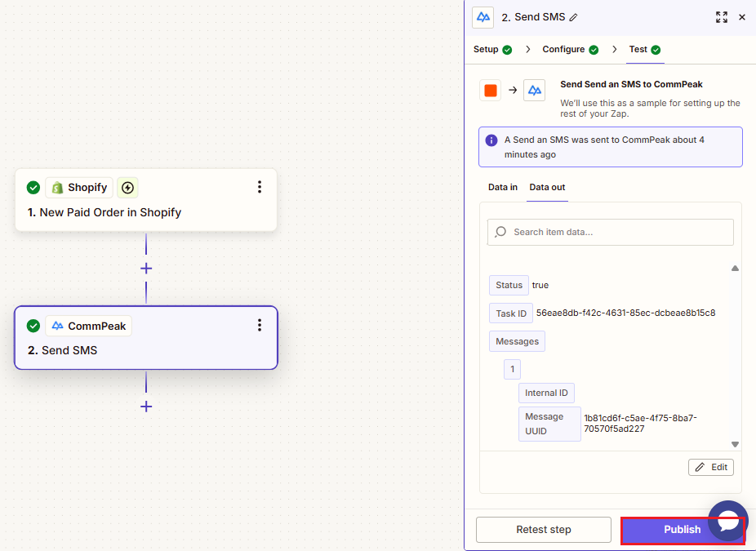Click the Internal ID field label
Image resolution: width=756 pixels, height=551 pixels.
coord(546,393)
